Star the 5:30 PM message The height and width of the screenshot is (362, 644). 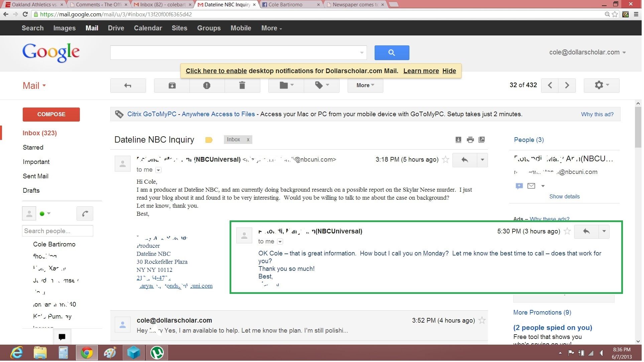(x=569, y=232)
